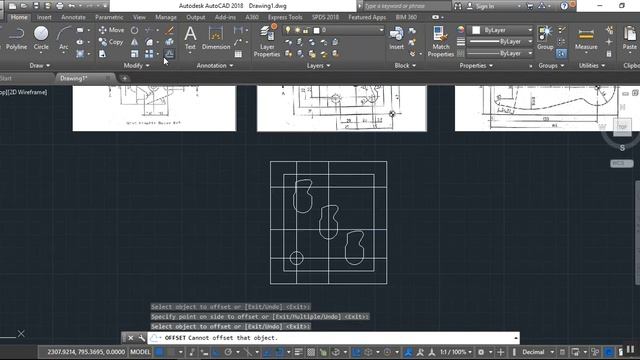The width and height of the screenshot is (640, 360).
Task: Select the Arc draw tool
Action: pos(63,38)
